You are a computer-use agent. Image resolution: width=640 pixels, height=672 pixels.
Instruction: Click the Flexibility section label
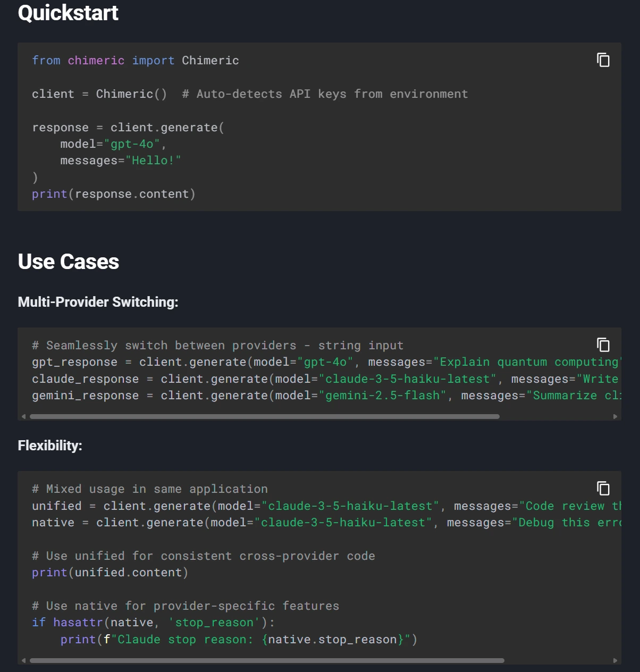pos(50,446)
